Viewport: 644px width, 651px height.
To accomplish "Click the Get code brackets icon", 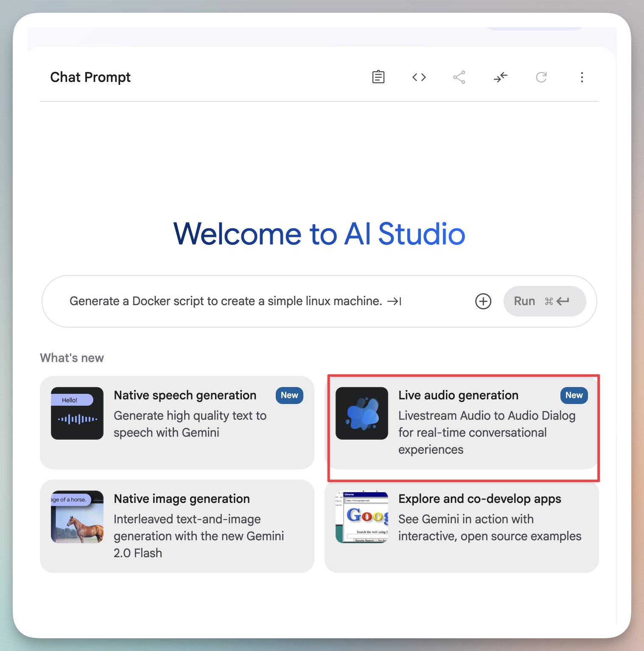I will [419, 77].
